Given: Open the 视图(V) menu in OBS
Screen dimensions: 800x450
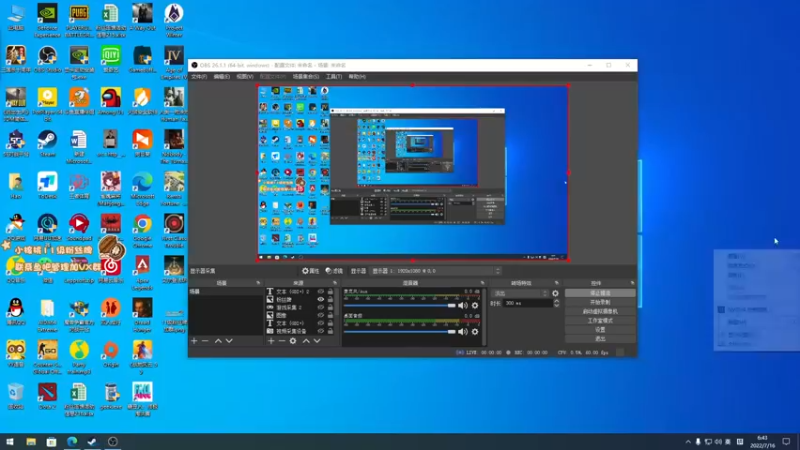Looking at the screenshot, I should tap(244, 77).
